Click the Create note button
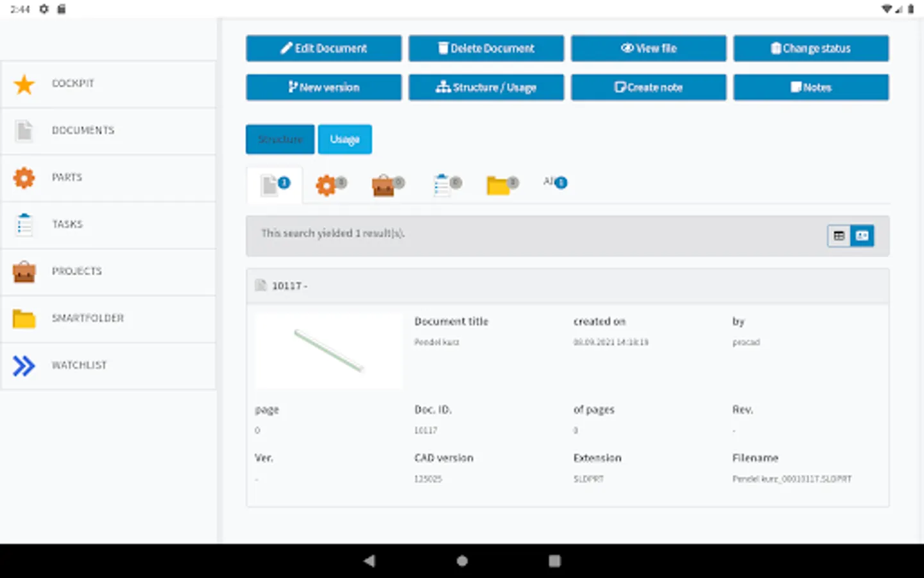This screenshot has height=578, width=924. tap(648, 87)
